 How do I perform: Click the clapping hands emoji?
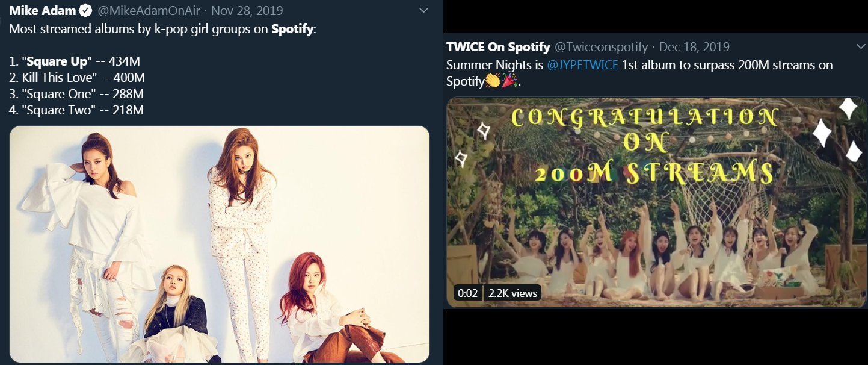coord(493,81)
